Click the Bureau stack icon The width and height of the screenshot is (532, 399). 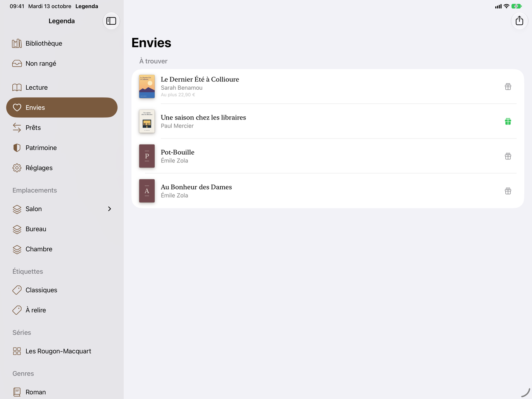coord(17,229)
